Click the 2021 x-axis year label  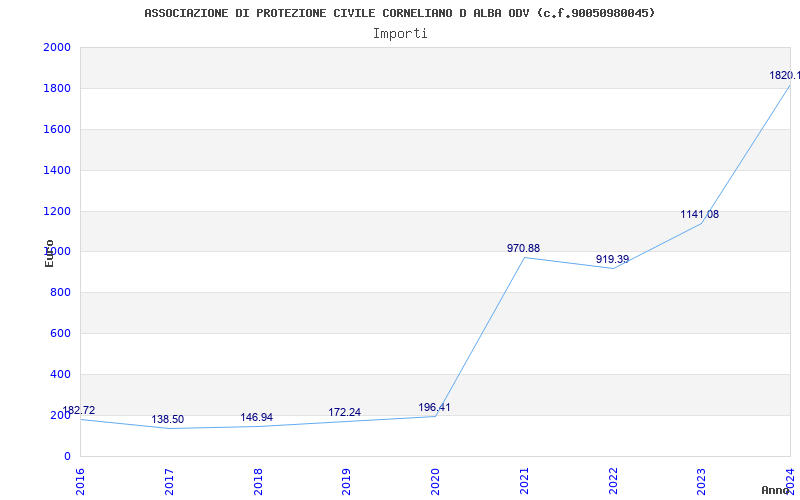point(524,481)
